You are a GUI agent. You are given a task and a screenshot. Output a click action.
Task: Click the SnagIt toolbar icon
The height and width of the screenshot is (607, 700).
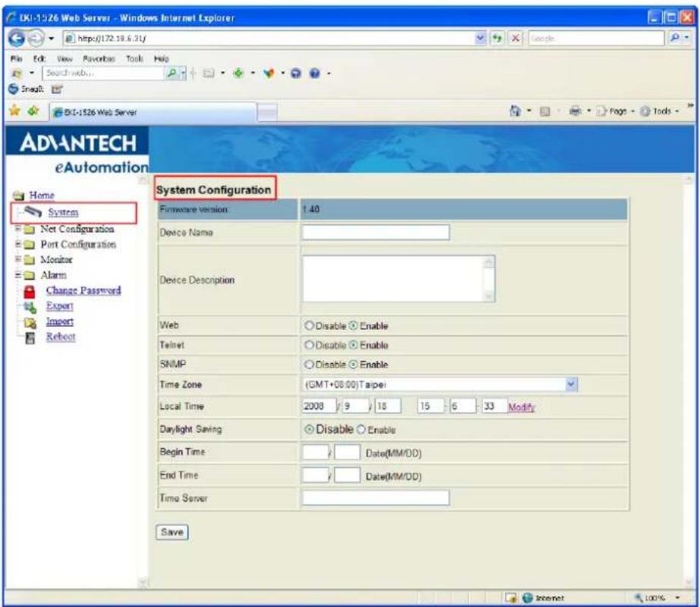click(x=14, y=89)
